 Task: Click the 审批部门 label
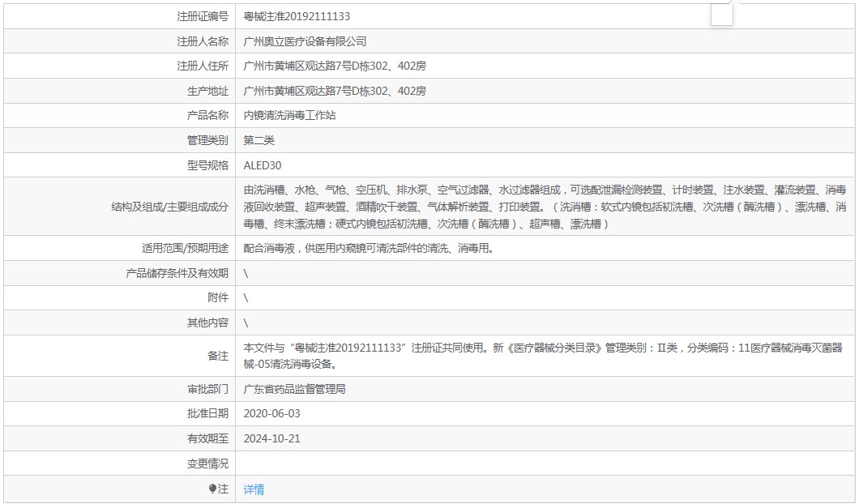(207, 389)
